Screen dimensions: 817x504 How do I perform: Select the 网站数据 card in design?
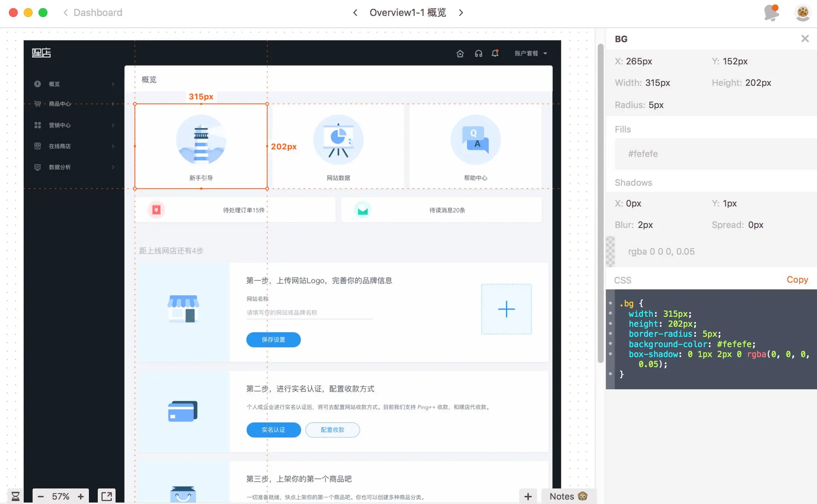coord(338,147)
